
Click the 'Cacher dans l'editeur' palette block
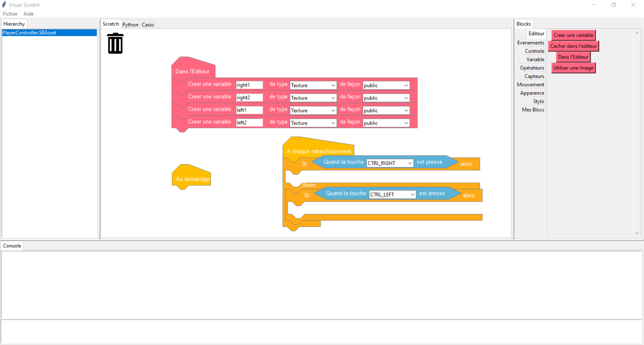click(x=573, y=46)
